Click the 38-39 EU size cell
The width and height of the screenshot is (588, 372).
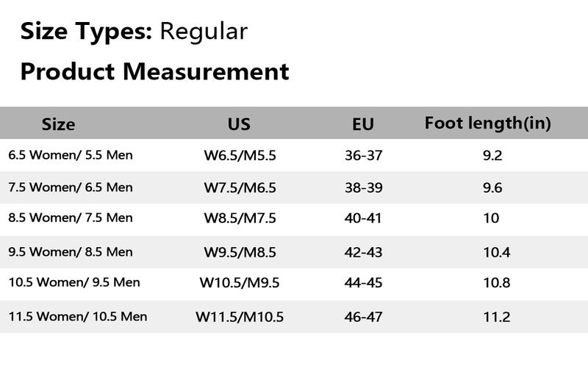tap(363, 188)
